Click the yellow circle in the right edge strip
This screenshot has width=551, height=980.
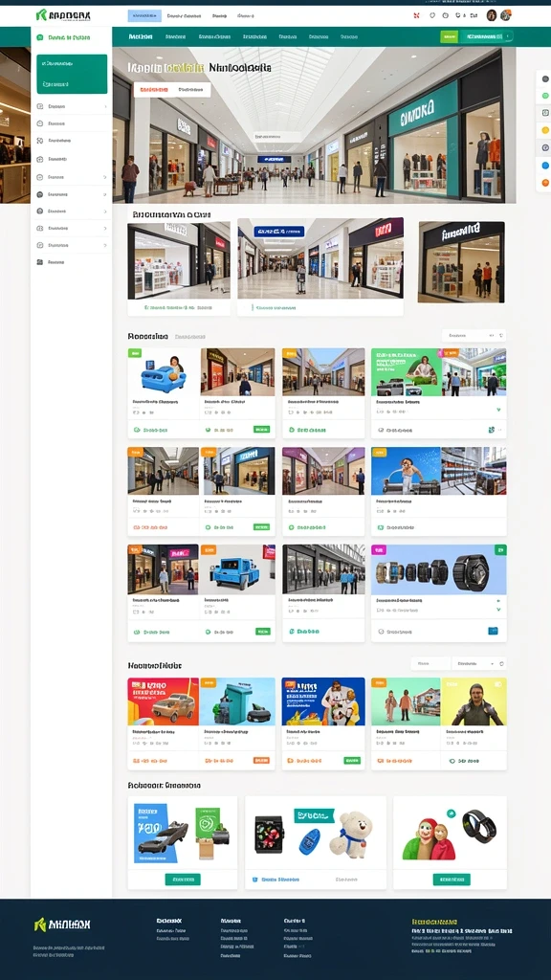pyautogui.click(x=545, y=130)
